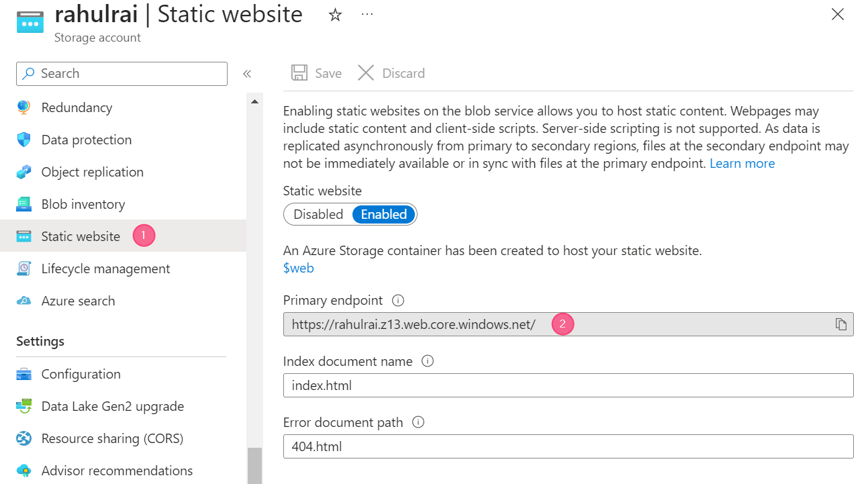The height and width of the screenshot is (484, 868).
Task: Click the Blob inventory icon
Action: coord(24,204)
